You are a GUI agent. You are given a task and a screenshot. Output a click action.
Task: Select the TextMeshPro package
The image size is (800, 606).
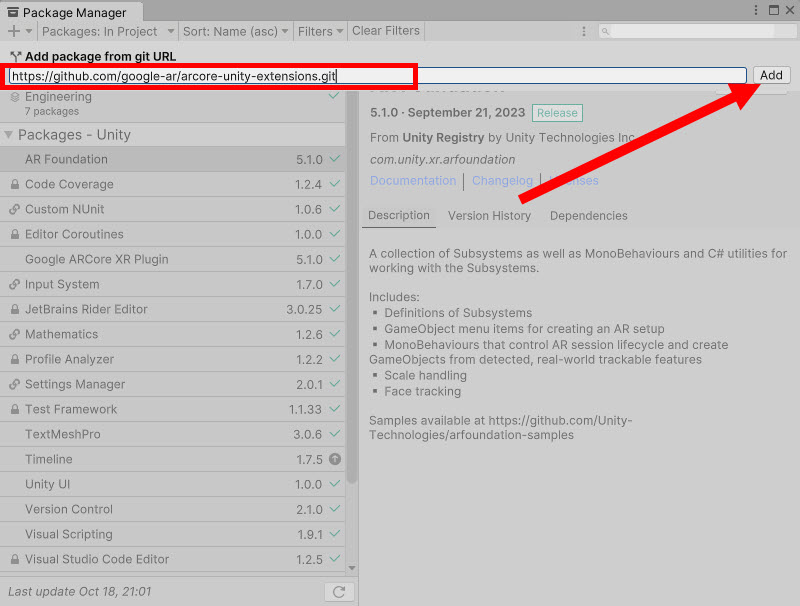click(172, 434)
